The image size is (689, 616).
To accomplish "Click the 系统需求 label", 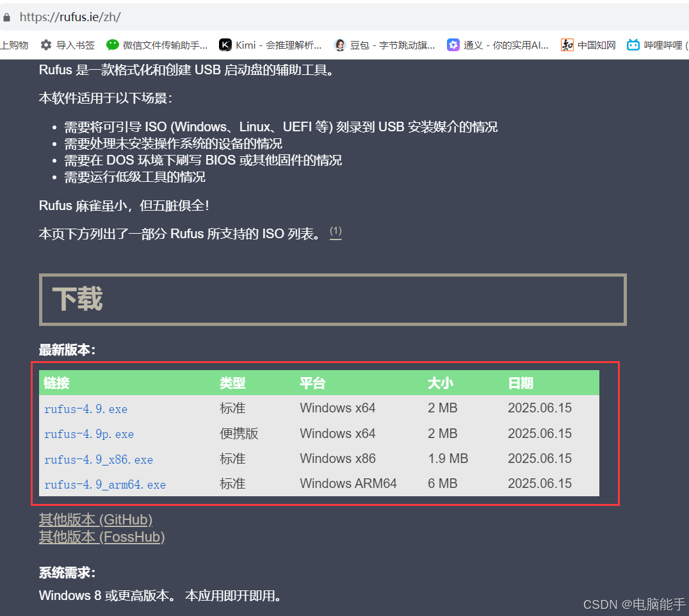I will coord(67,572).
